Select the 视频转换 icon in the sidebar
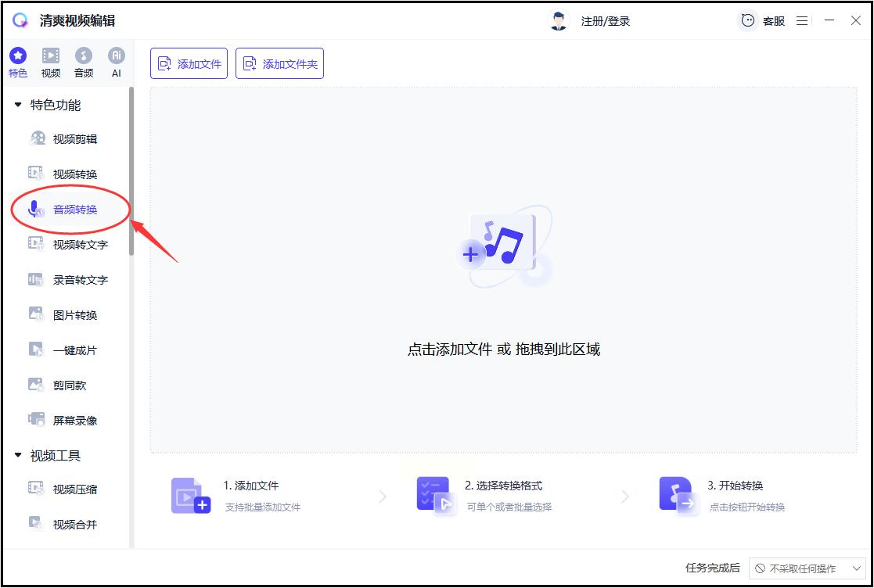 [37, 173]
